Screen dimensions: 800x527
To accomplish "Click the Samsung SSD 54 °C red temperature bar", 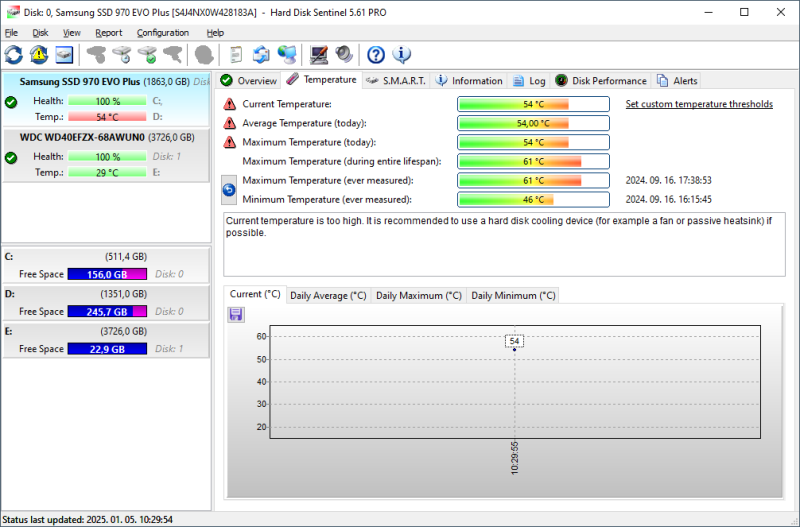I will tap(107, 117).
